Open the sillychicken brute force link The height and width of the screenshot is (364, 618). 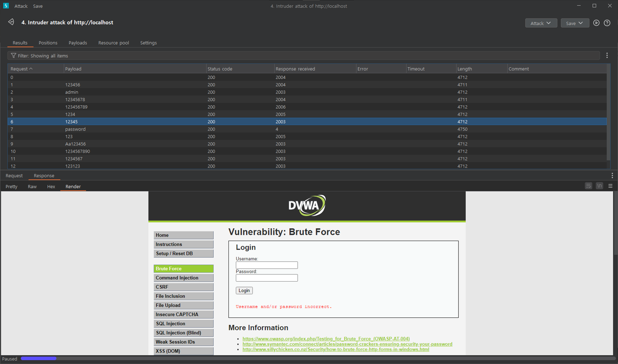click(x=336, y=349)
